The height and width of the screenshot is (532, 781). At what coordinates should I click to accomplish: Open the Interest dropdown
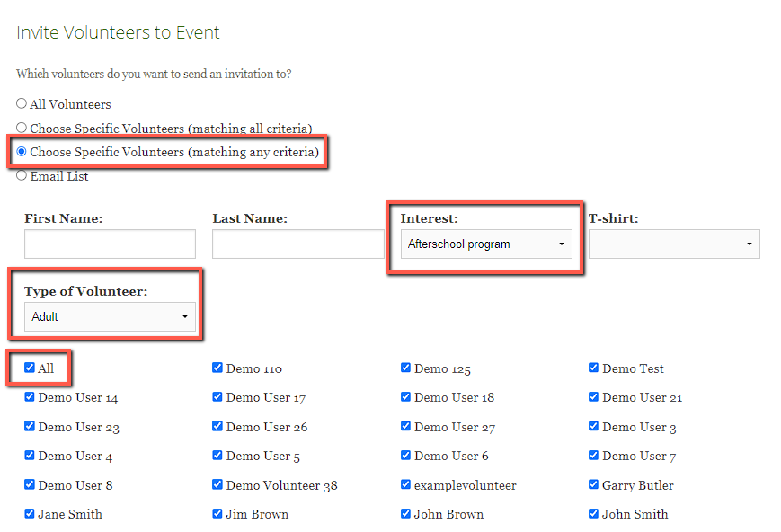click(485, 244)
